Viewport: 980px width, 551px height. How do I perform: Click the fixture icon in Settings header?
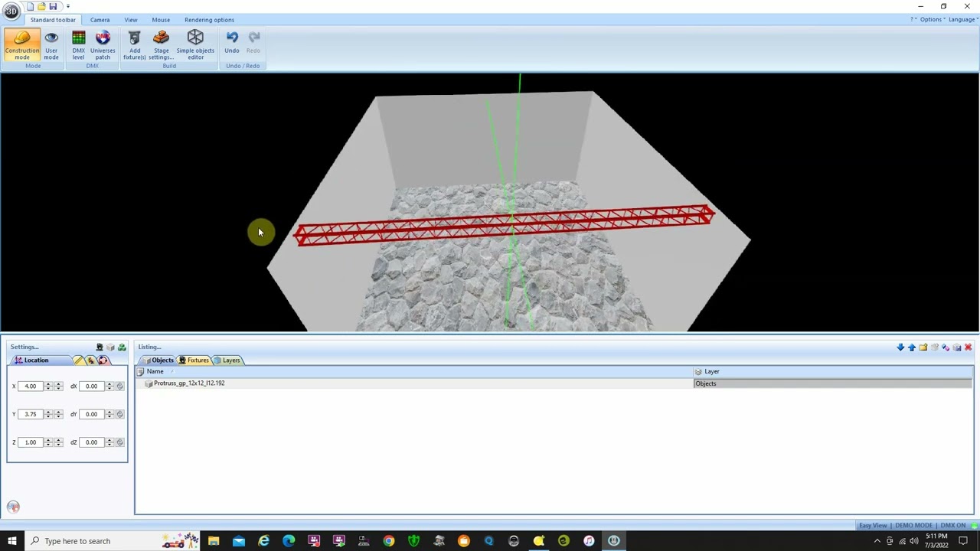(99, 347)
